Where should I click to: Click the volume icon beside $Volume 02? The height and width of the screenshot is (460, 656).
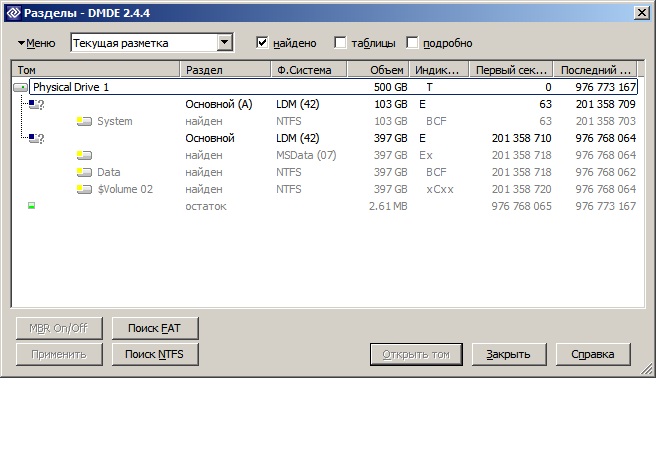[x=84, y=189]
